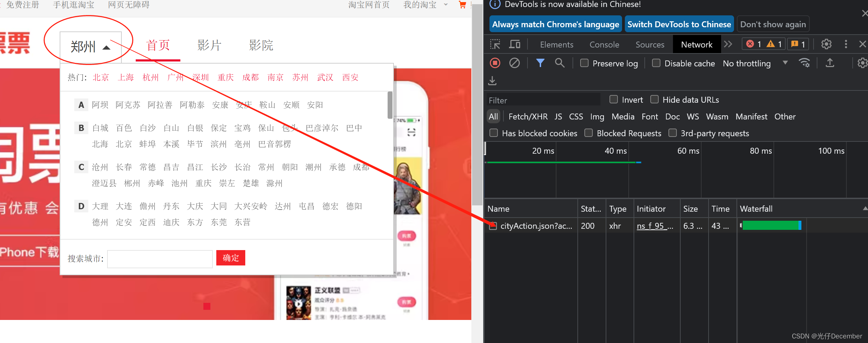
Task: Toggle the network filter funnel icon
Action: (x=540, y=63)
